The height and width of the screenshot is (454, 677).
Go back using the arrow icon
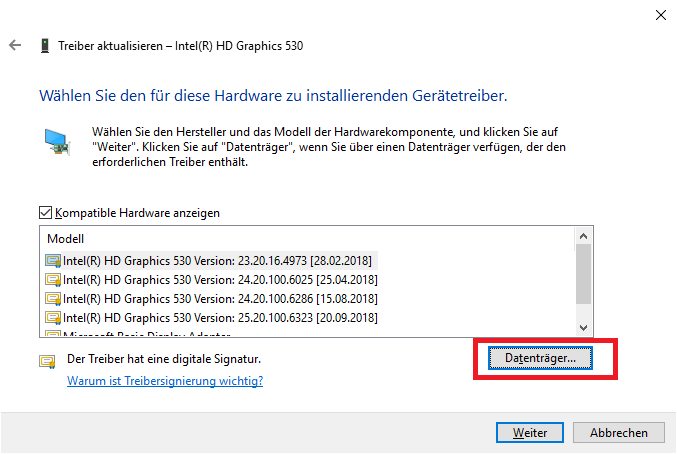pos(15,45)
